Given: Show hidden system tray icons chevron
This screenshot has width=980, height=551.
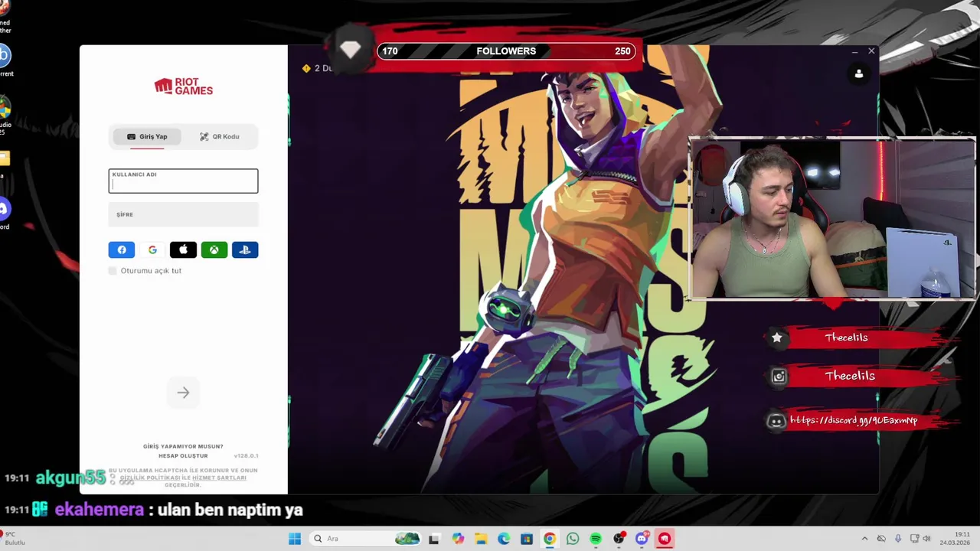Looking at the screenshot, I should [x=865, y=539].
